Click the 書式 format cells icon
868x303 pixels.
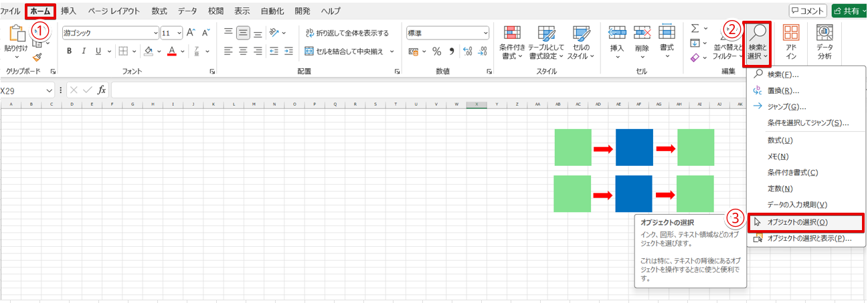(x=667, y=32)
